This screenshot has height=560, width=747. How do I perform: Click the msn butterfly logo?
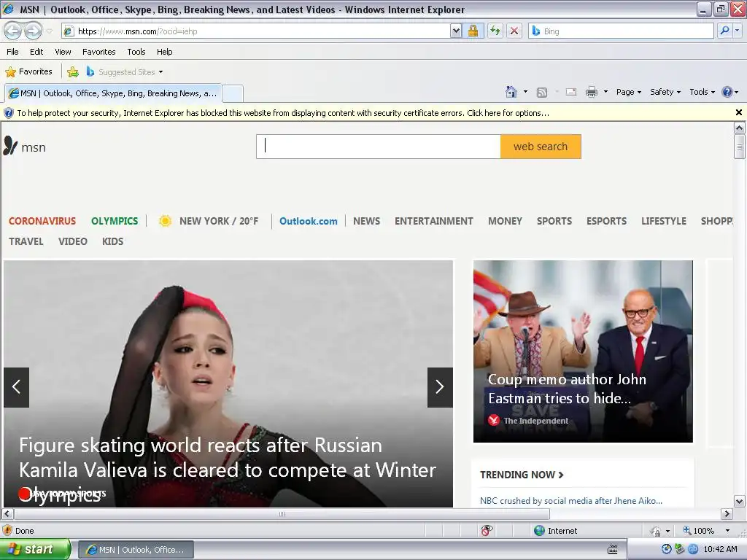(25, 146)
